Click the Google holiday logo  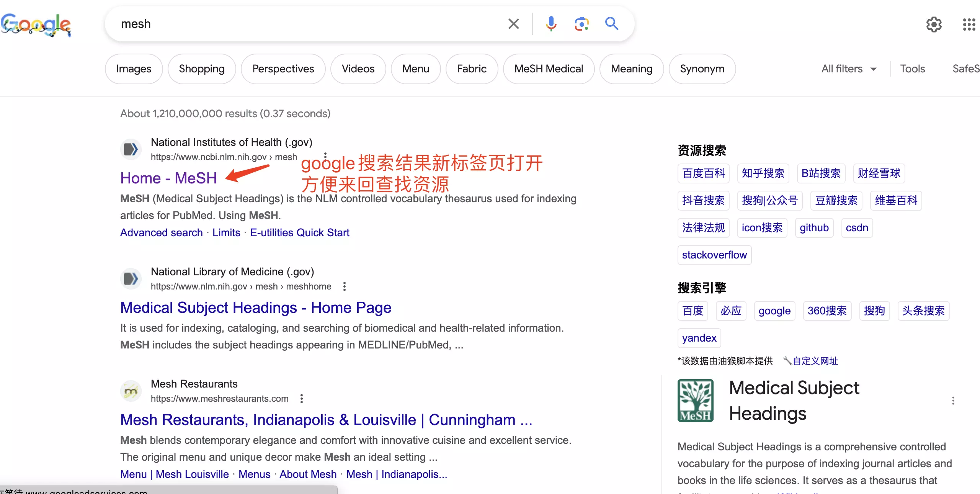coord(36,25)
